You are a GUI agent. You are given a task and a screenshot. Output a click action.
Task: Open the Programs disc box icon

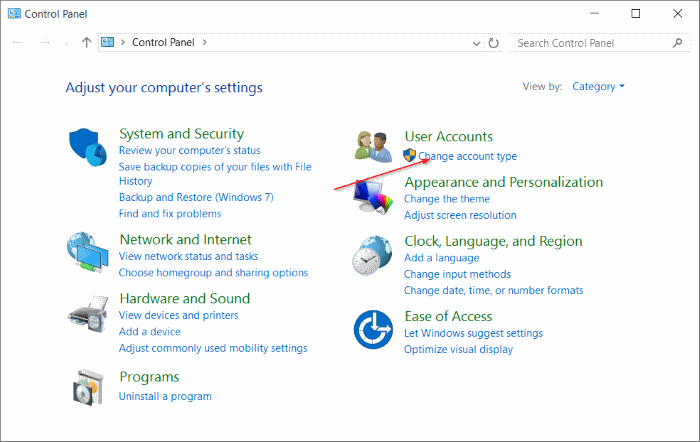coord(88,387)
